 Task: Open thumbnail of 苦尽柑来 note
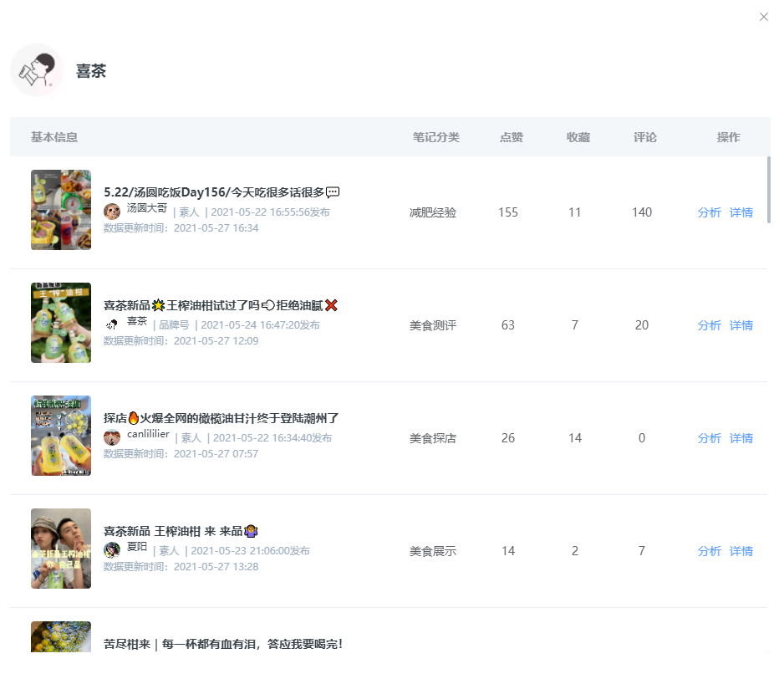(61, 636)
